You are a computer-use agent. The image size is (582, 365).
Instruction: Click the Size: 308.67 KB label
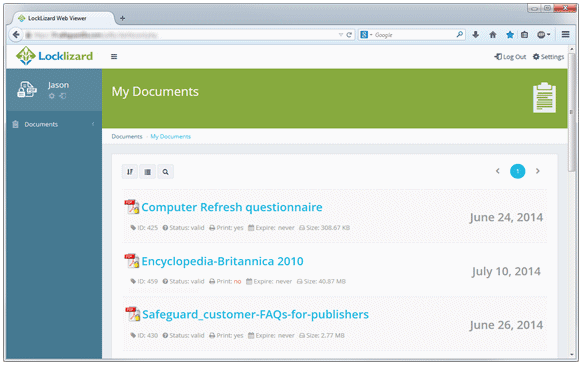(324, 228)
